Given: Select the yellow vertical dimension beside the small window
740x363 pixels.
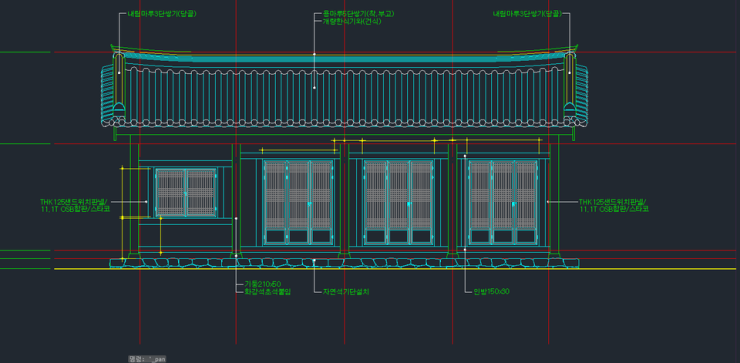Looking at the screenshot, I should click(x=122, y=213).
